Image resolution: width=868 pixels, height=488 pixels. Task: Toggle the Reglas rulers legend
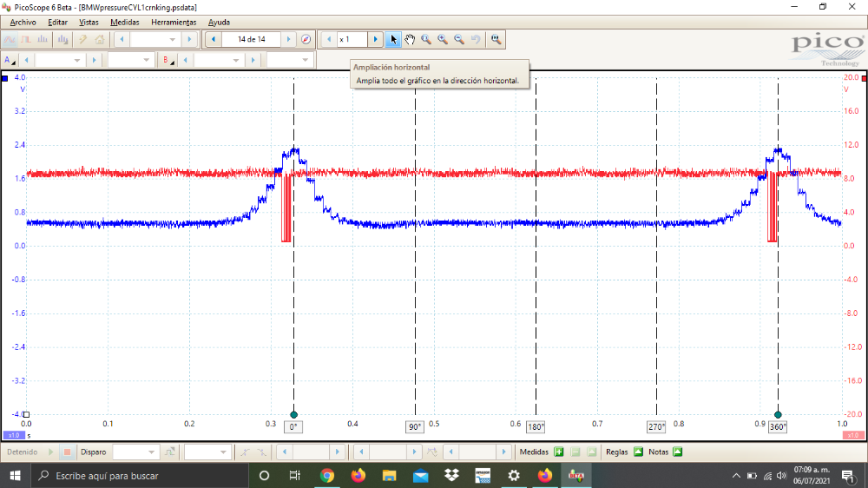[x=638, y=452]
